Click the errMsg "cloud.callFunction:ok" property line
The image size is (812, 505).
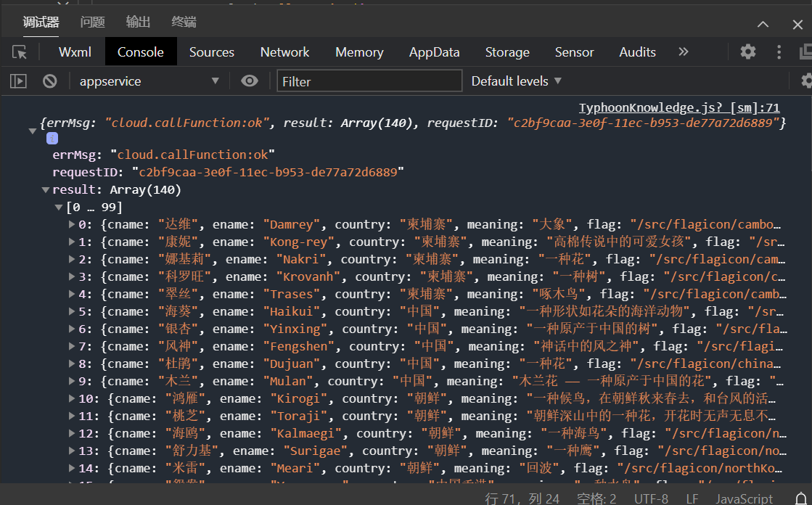(x=164, y=155)
